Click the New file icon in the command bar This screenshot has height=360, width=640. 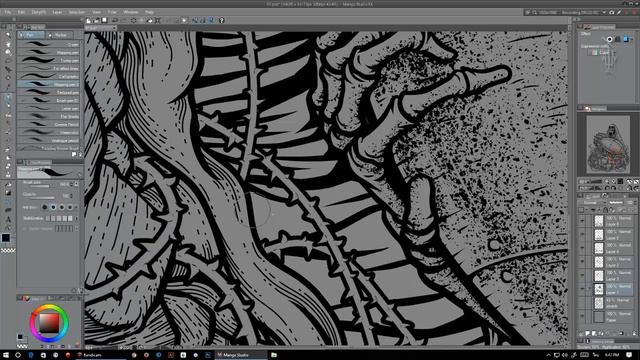(89, 20)
